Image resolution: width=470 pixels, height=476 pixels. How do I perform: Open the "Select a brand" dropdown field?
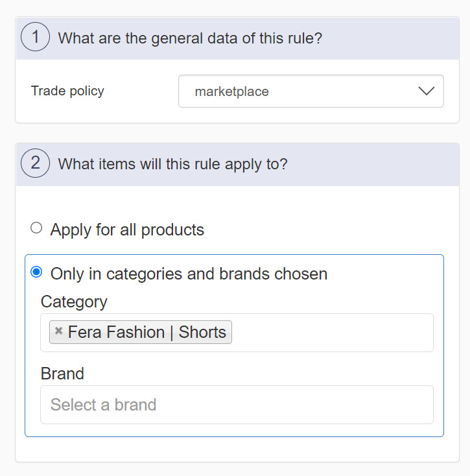[237, 405]
